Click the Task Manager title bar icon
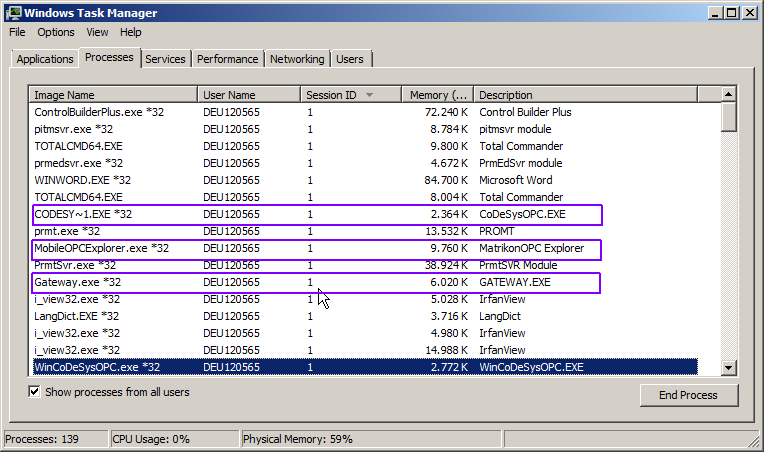The height and width of the screenshot is (452, 764). click(x=14, y=13)
